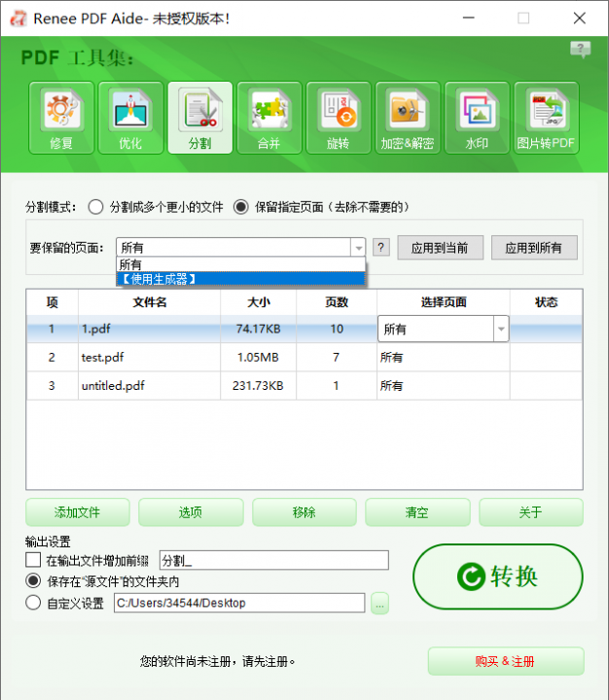Click the 文件名 column header

click(149, 302)
